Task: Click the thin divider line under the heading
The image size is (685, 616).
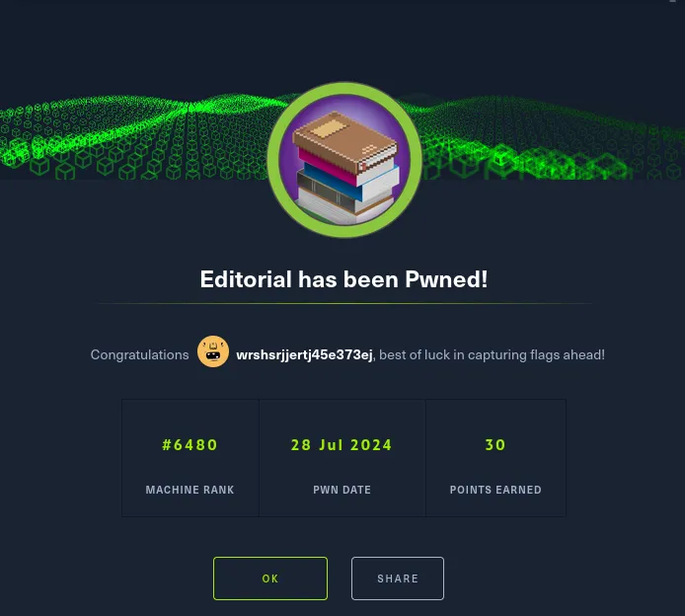Action: pyautogui.click(x=344, y=303)
